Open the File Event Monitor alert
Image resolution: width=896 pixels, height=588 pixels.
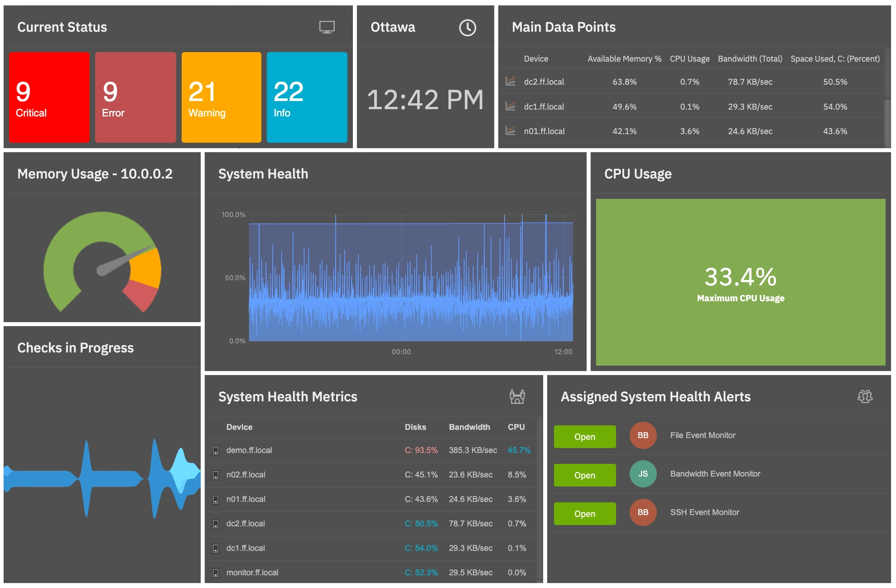[584, 437]
